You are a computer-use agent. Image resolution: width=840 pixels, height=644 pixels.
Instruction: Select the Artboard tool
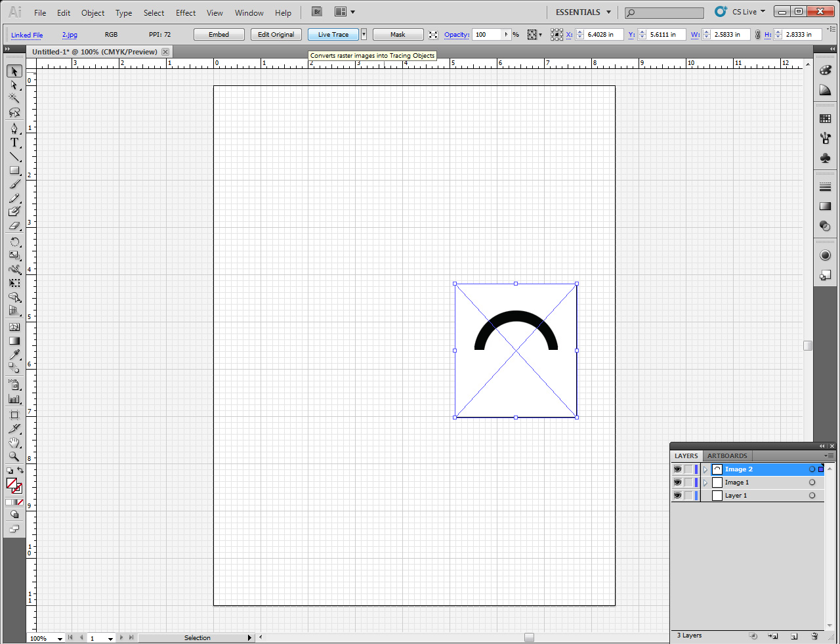click(14, 415)
